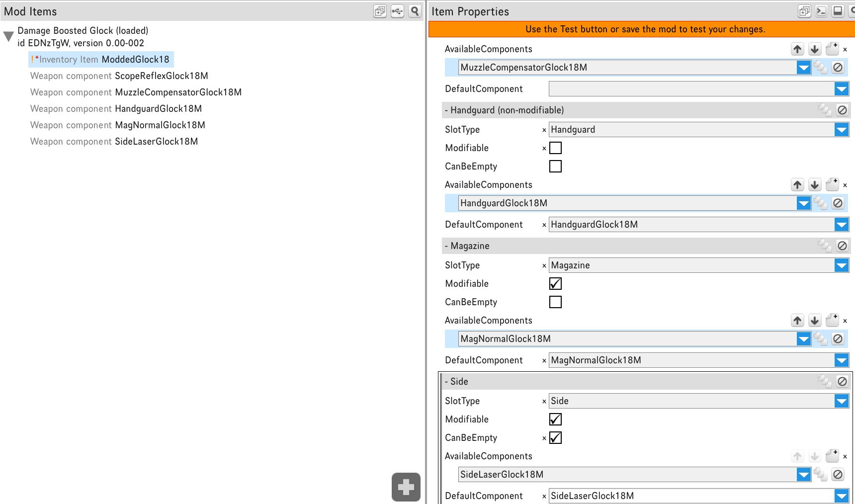The height and width of the screenshot is (504, 855).
Task: Open the empty DefaultComponent dropdown near the top
Action: (x=842, y=89)
